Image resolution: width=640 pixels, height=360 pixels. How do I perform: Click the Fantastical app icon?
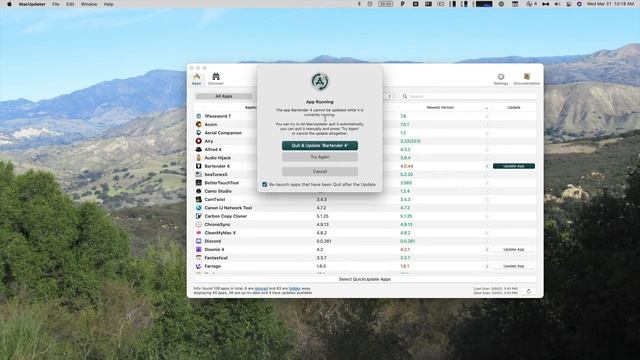pyautogui.click(x=199, y=258)
